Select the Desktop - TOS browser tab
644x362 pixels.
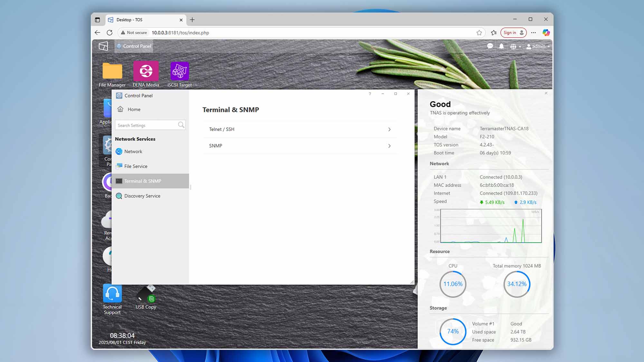[x=146, y=20]
